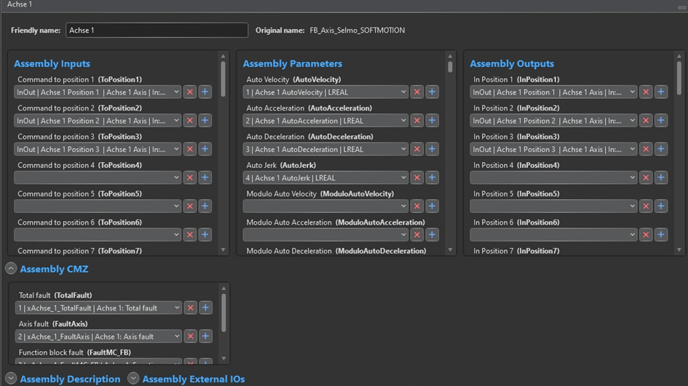Clear the Total fault CMZ assignment
The image size is (688, 386).
coord(190,308)
